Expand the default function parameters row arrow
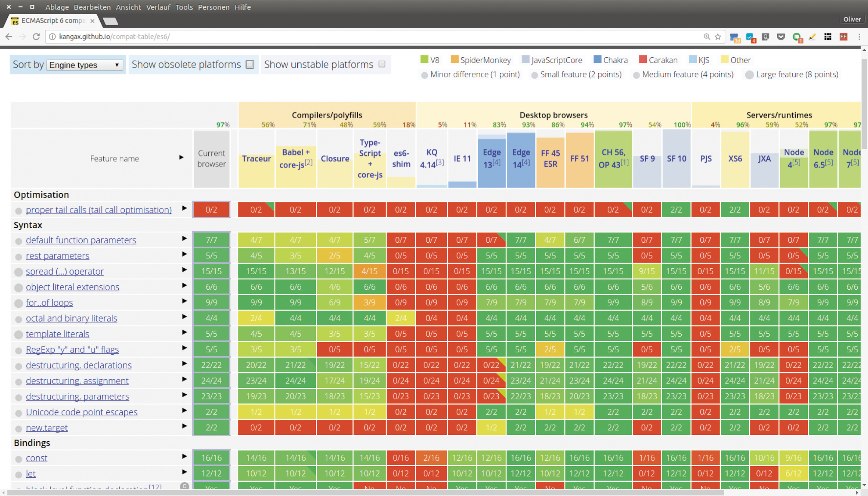Viewport: 868px width, 496px height. [x=184, y=239]
